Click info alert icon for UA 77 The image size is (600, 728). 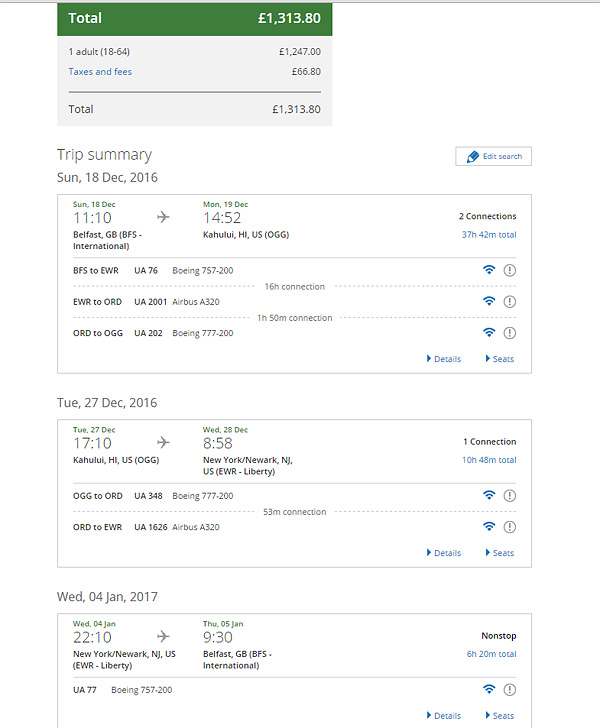(509, 690)
